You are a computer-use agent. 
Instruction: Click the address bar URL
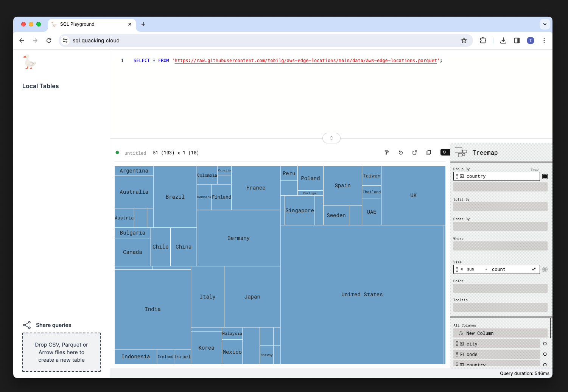(96, 40)
